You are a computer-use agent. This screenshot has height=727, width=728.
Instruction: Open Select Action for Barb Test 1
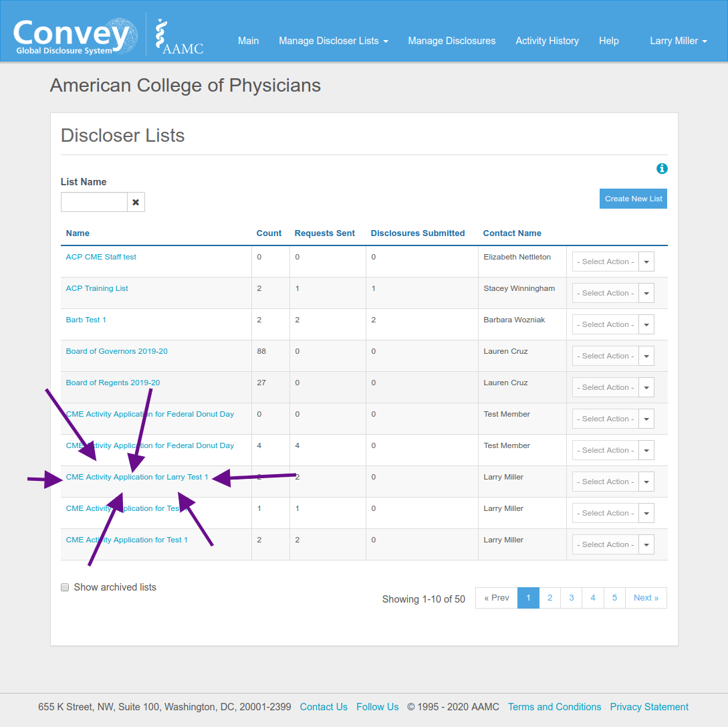point(613,324)
